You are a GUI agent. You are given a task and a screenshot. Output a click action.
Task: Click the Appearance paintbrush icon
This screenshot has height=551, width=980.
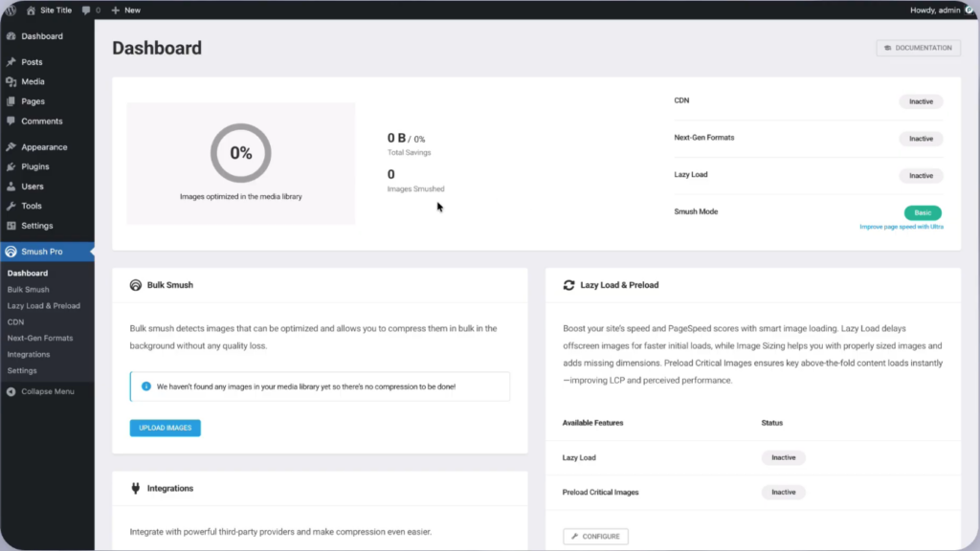11,146
